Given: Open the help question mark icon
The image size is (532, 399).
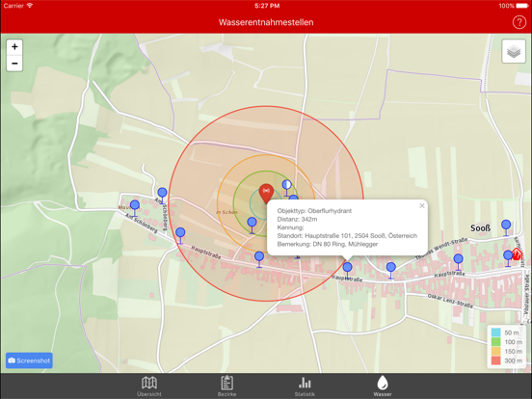Looking at the screenshot, I should (519, 22).
